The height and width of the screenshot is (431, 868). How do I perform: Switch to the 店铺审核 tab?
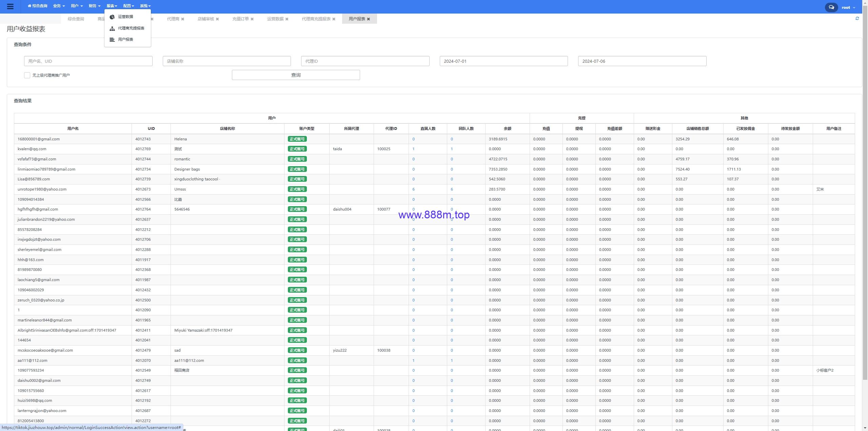click(206, 19)
